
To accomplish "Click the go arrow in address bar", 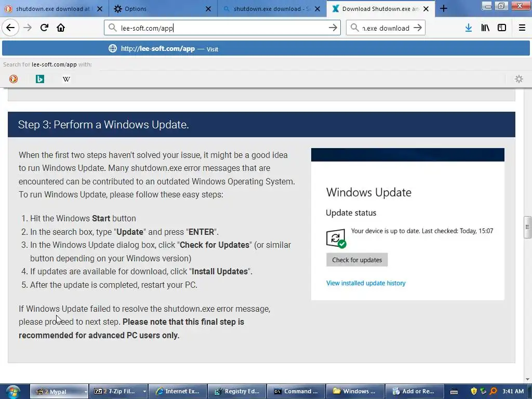I will tap(333, 28).
